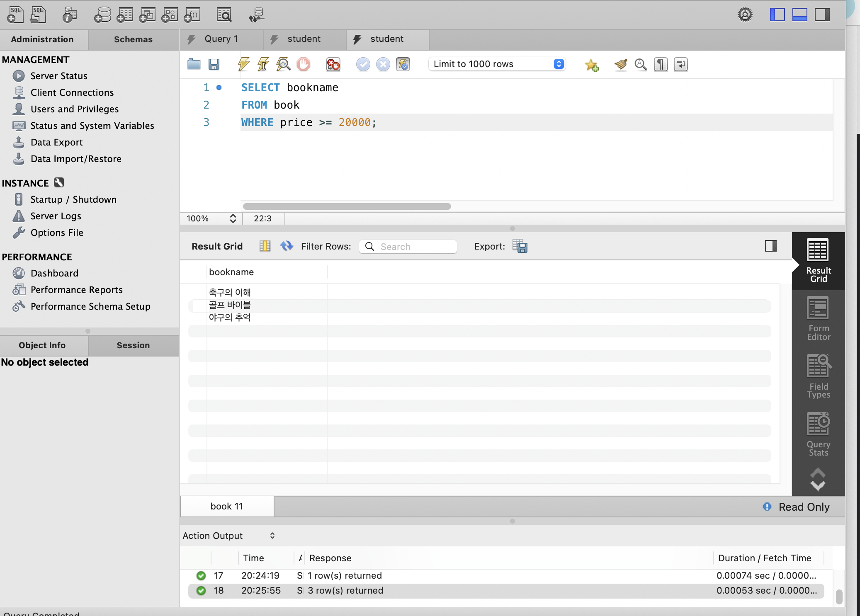Export recordset to external file
860x616 pixels.
[x=520, y=246]
